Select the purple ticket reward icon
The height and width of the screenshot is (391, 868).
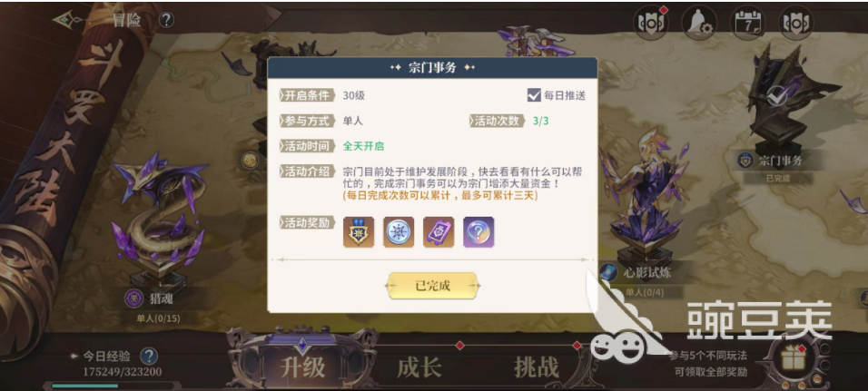pos(439,231)
